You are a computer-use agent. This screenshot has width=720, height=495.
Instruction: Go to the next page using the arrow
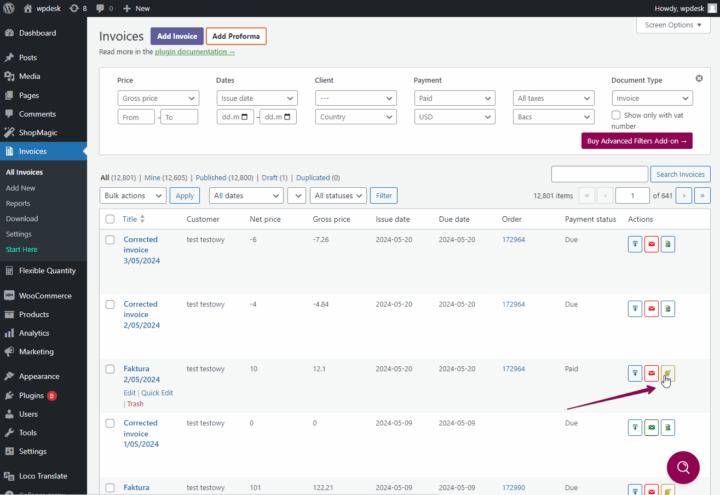pyautogui.click(x=685, y=196)
